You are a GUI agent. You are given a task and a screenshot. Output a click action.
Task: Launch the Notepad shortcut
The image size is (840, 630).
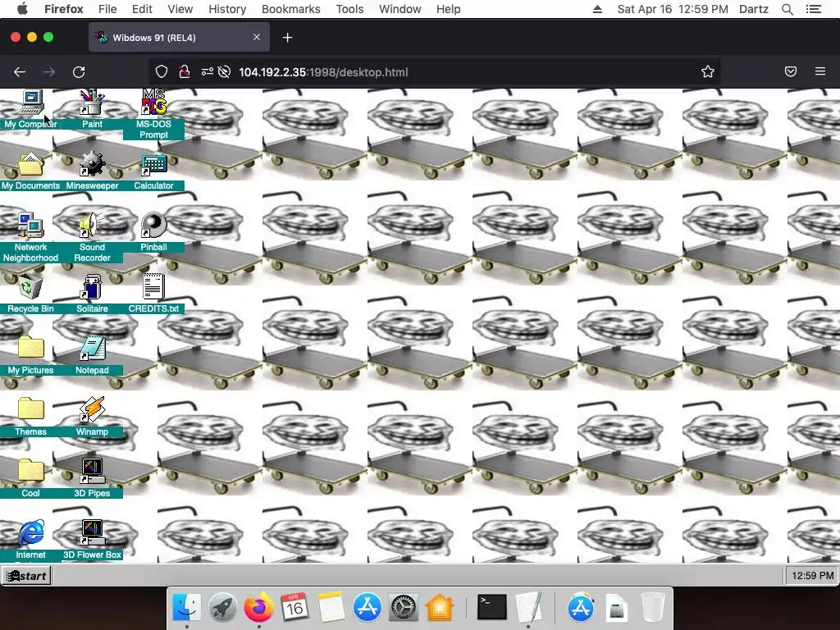(x=92, y=349)
